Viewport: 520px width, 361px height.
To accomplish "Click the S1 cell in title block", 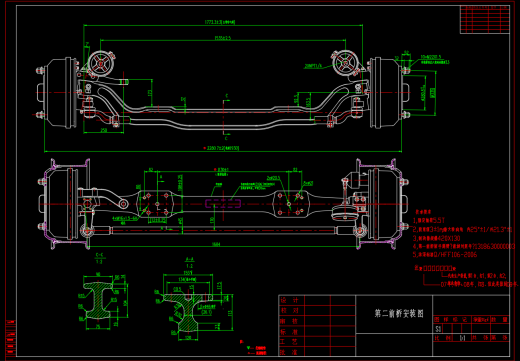I will coord(438,329).
